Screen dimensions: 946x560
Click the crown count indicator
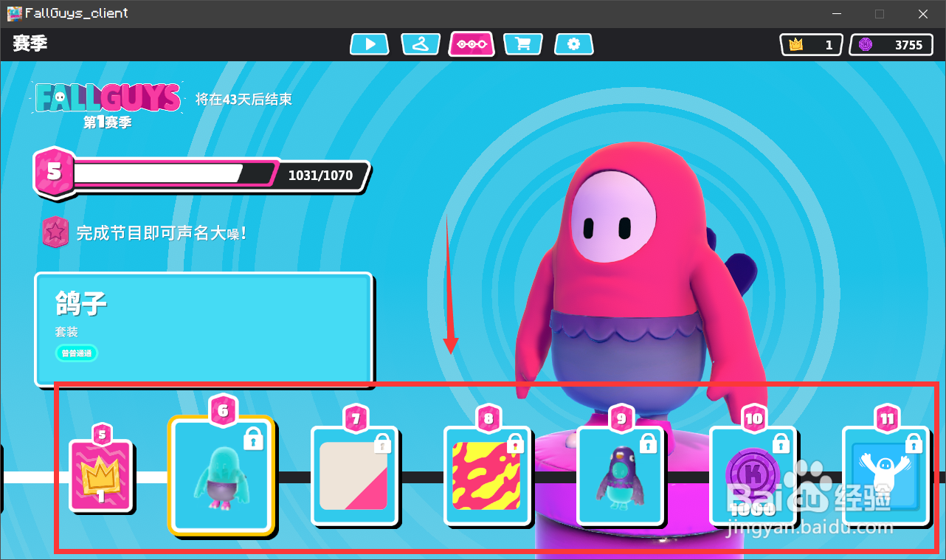point(812,45)
